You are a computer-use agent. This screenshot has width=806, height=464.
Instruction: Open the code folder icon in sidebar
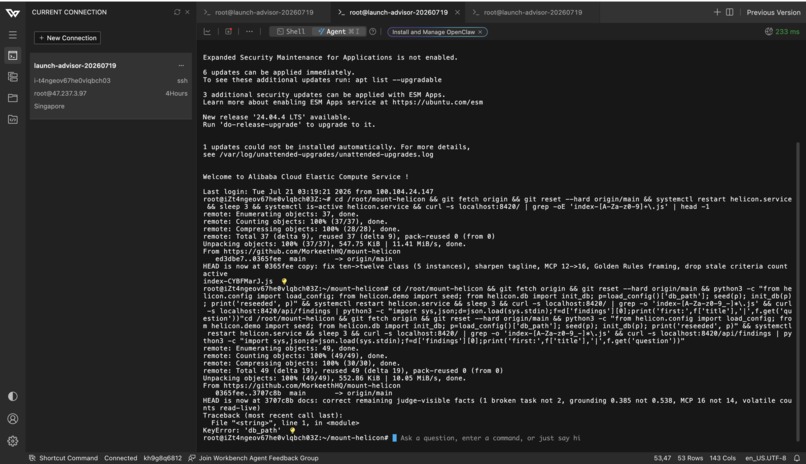[13, 119]
